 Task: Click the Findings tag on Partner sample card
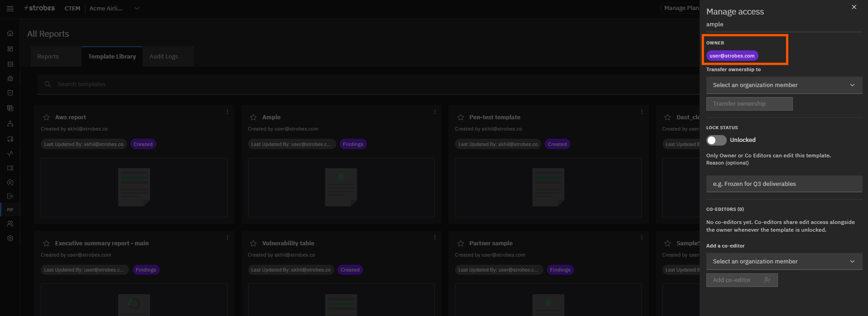pos(560,270)
